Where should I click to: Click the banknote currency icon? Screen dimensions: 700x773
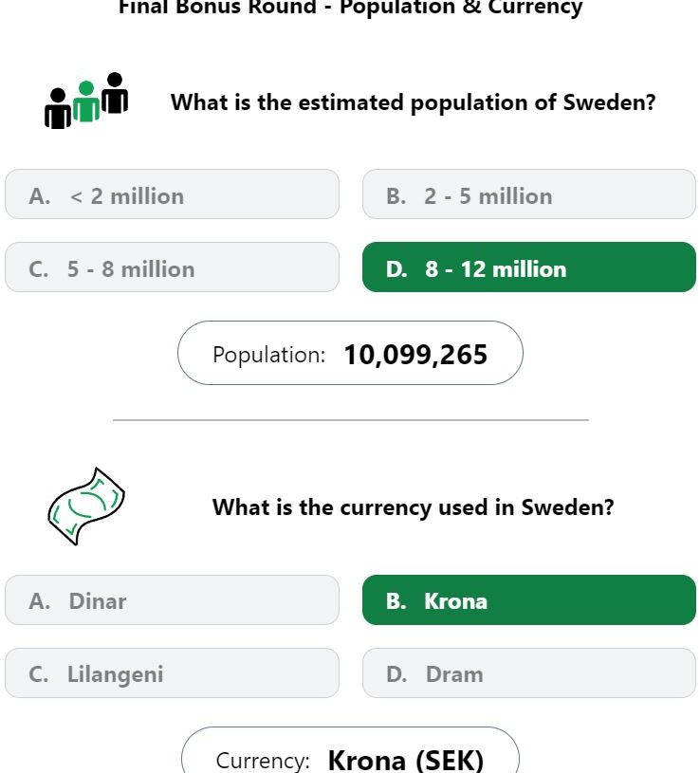86,506
